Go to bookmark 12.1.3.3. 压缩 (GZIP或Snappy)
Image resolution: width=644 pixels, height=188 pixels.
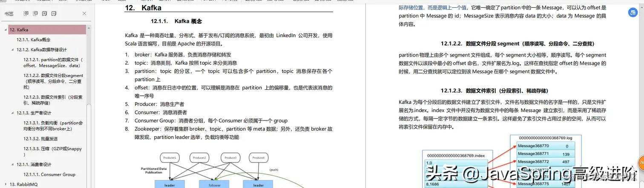pos(52,151)
